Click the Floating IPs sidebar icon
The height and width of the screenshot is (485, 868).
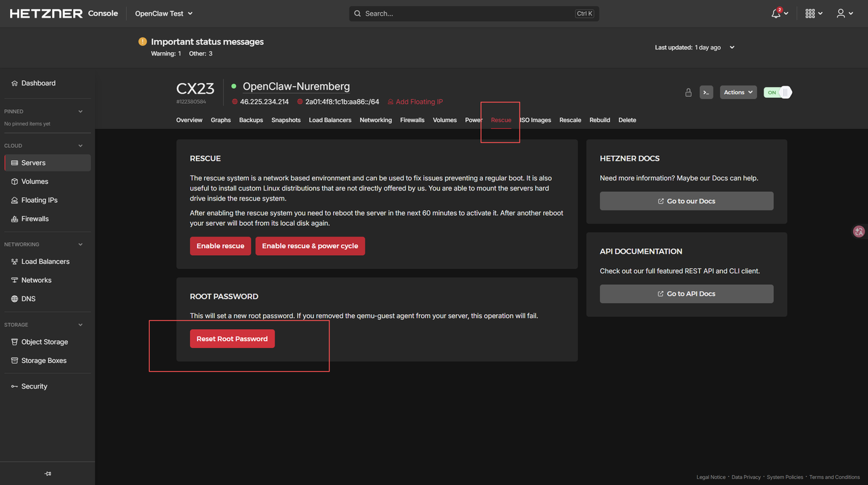(15, 200)
